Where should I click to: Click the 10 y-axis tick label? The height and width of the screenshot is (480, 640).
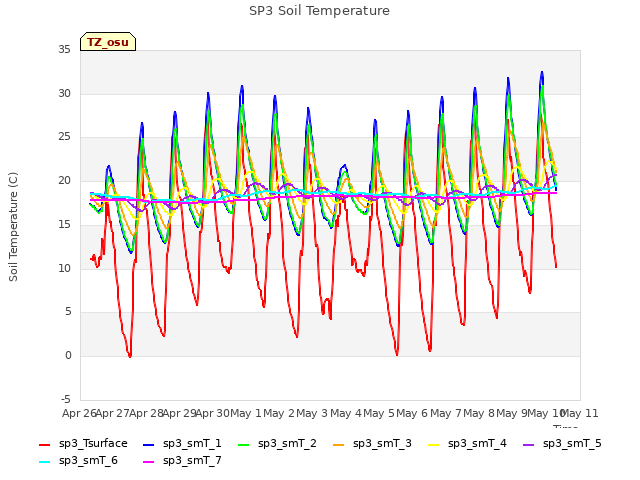64,268
